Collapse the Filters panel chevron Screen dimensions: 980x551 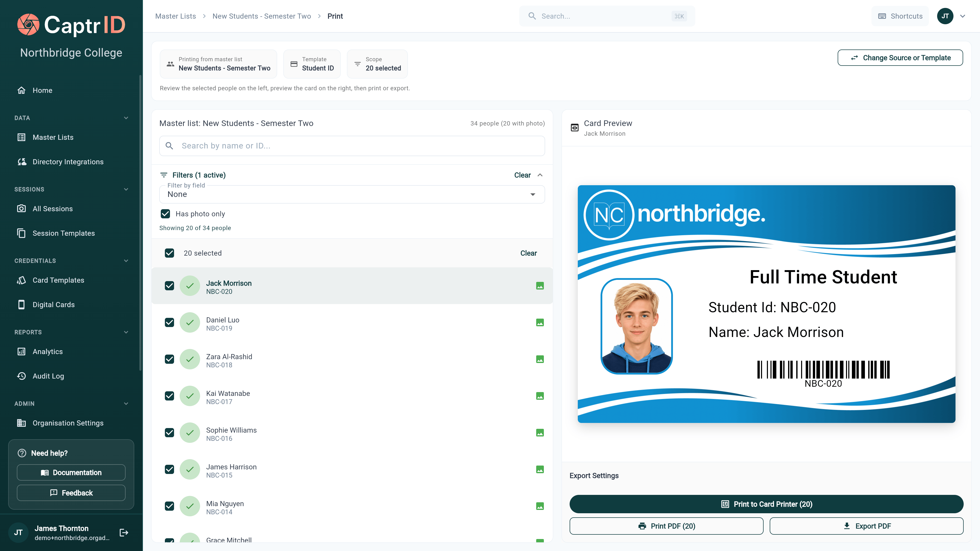[x=540, y=175]
